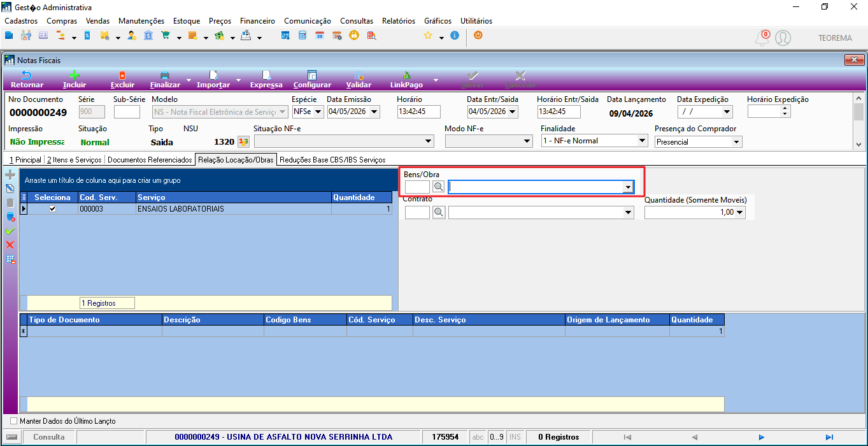868x446 pixels.
Task: Go to the next record navigation arrow
Action: coord(762,437)
